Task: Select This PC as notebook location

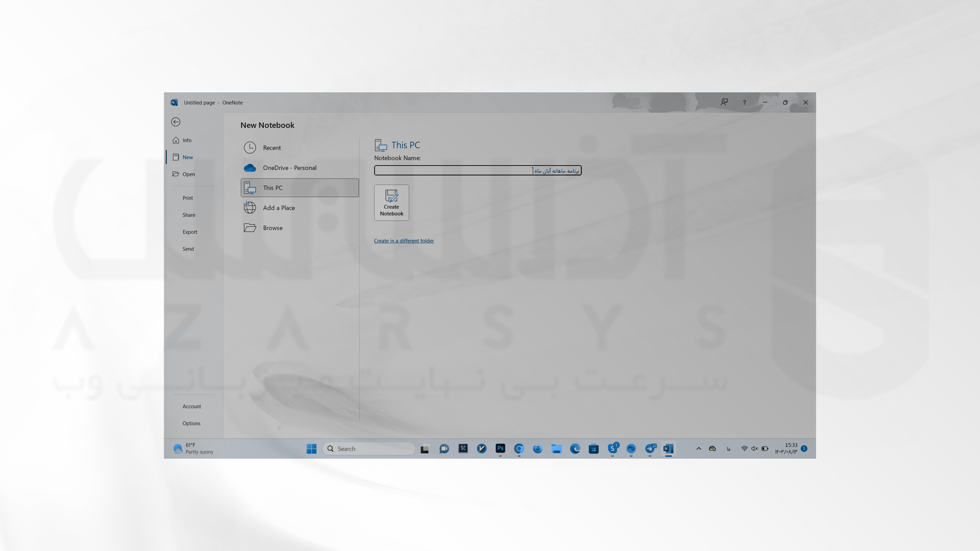Action: click(x=299, y=187)
